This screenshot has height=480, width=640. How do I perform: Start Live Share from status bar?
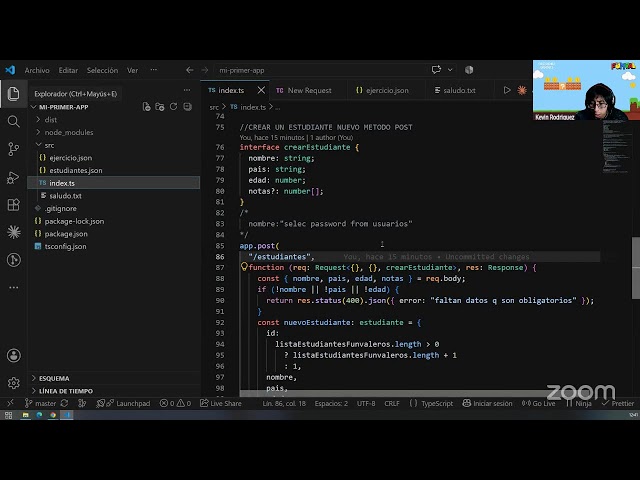point(221,403)
